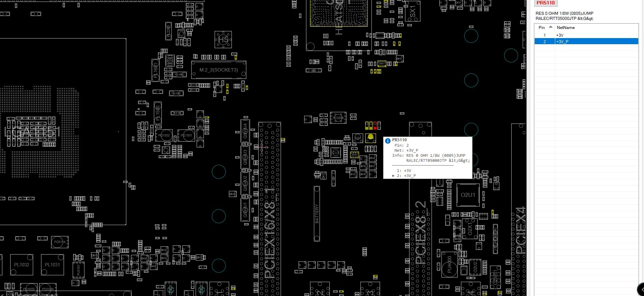The image size is (644, 296).
Task: Click the dark round arrow button at bottom-right
Action: tap(640, 290)
